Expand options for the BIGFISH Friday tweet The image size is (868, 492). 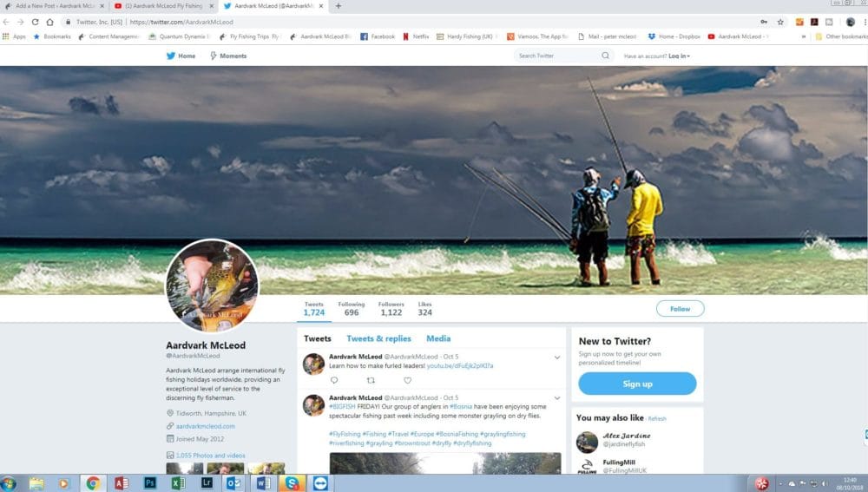(x=557, y=398)
